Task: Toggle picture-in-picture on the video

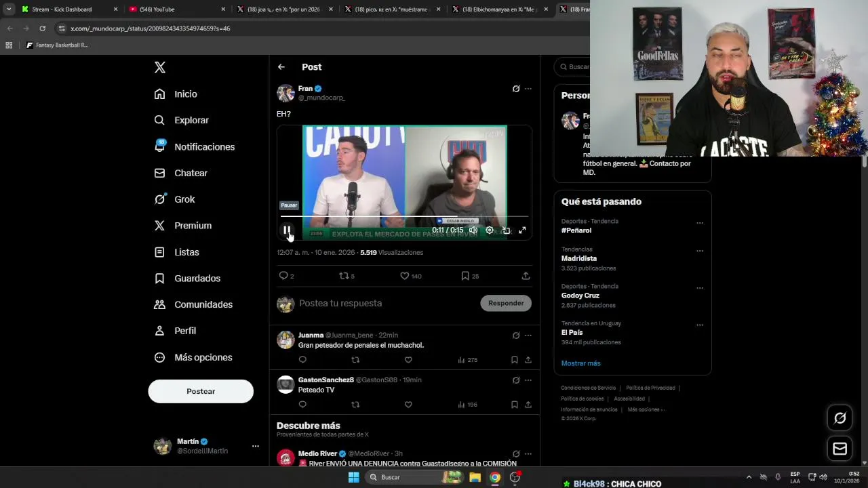Action: [506, 230]
